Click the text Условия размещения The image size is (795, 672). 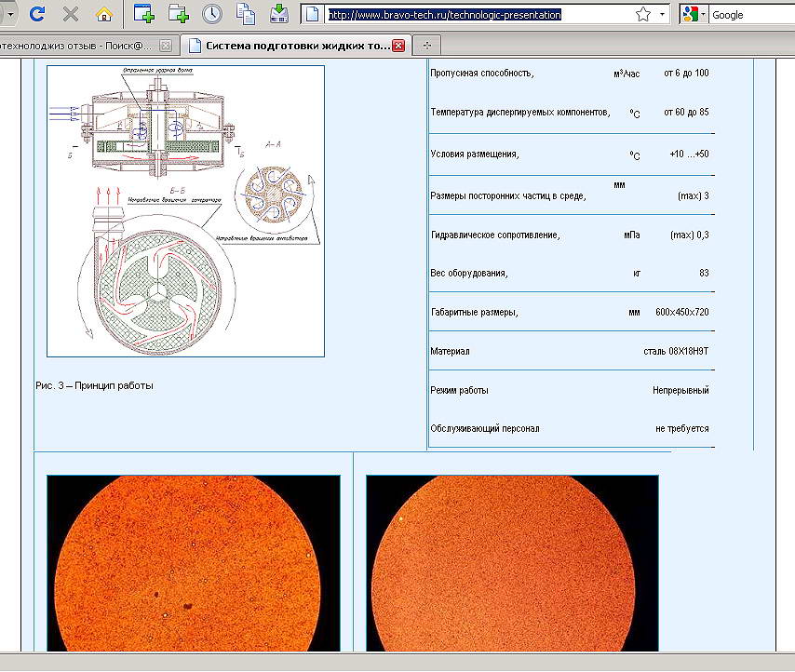pos(475,155)
